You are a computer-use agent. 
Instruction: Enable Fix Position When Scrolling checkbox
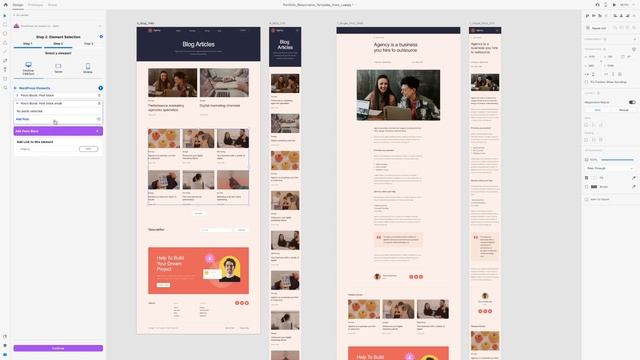[587, 82]
